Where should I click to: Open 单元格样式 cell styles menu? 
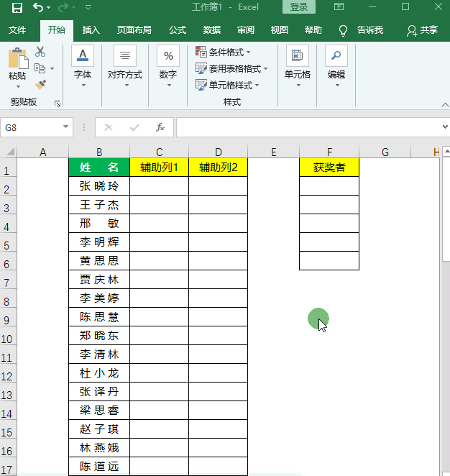(x=227, y=85)
